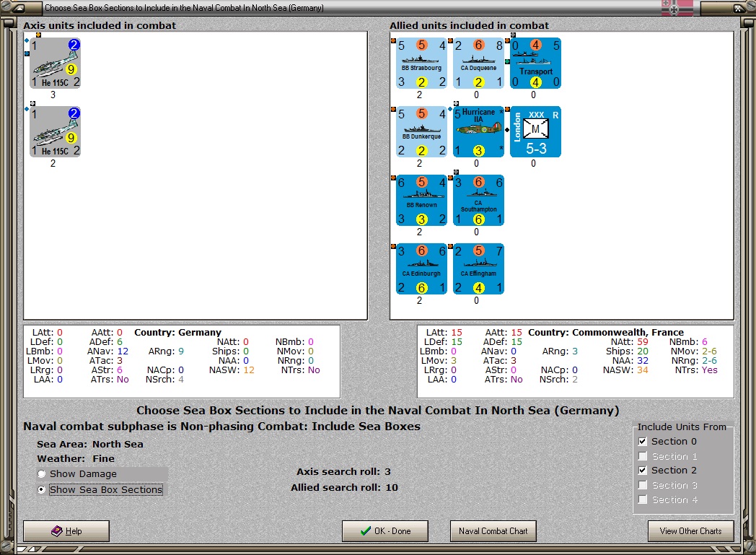Click 'Allied units included in combat' heading
The width and height of the screenshot is (756, 555).
(x=469, y=25)
